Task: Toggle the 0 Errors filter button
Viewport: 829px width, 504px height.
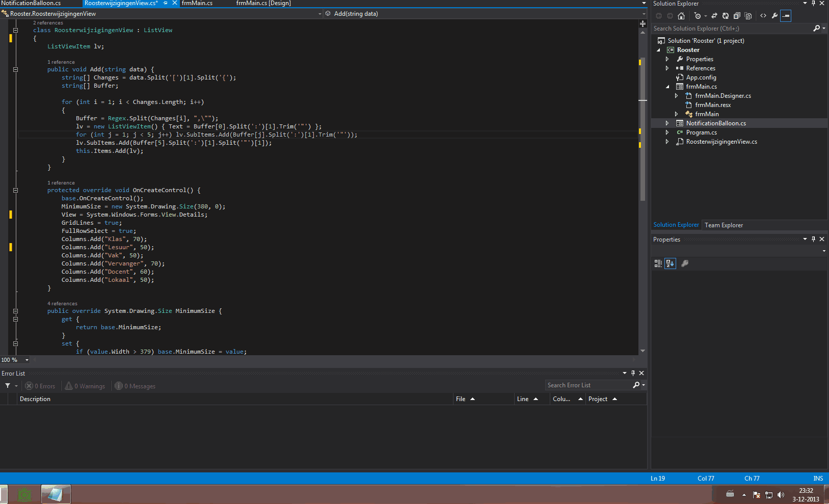Action: [41, 386]
